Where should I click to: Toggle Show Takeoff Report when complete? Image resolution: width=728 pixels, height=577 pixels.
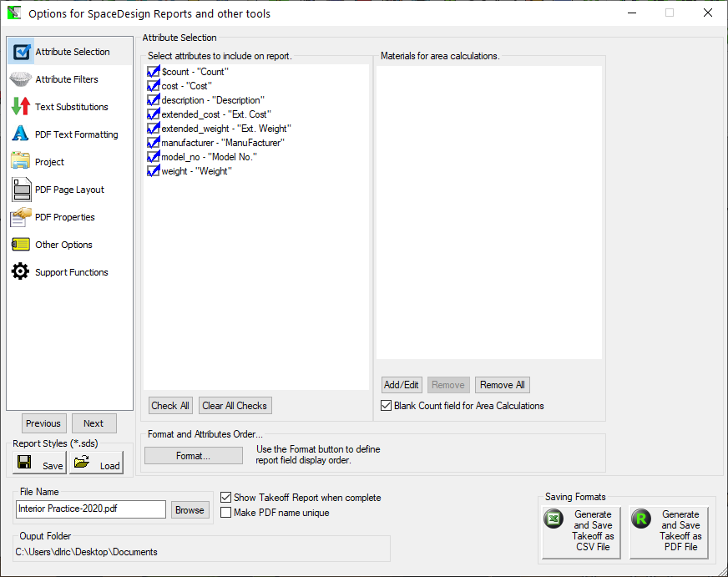(226, 498)
